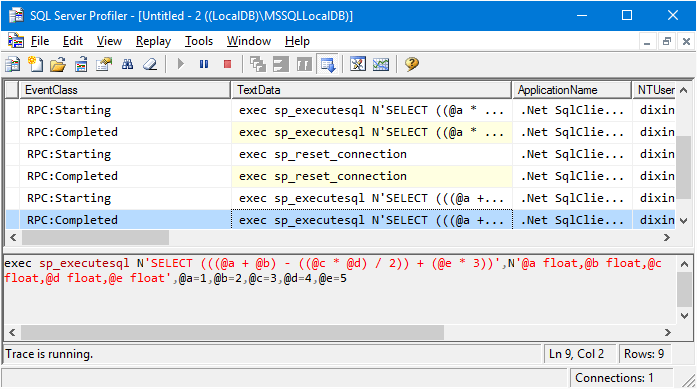
Task: Open the View menu
Action: pyautogui.click(x=109, y=41)
